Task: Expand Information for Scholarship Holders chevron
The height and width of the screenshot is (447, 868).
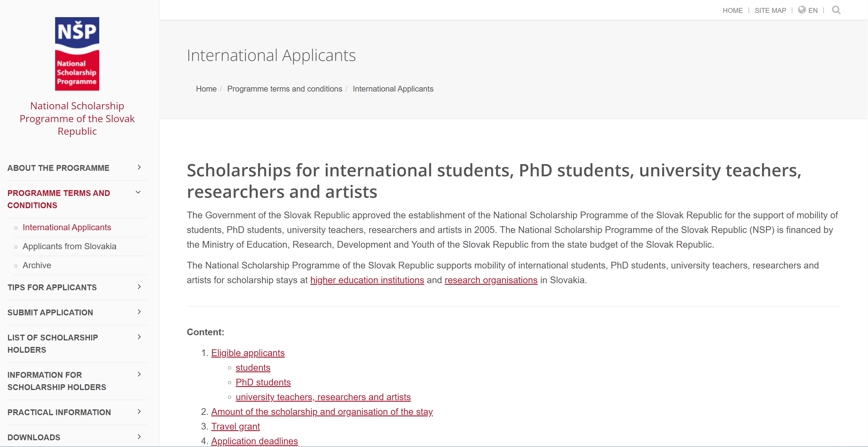Action: click(x=139, y=374)
